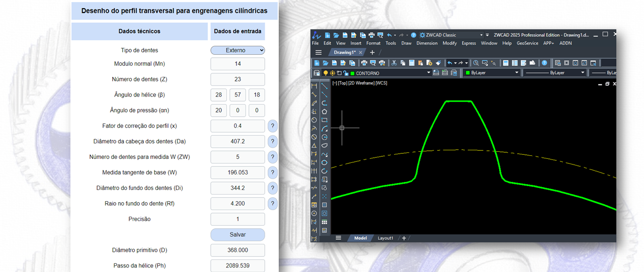644x272 pixels.
Task: Click the hamburger menu beside Model tab
Action: [x=339, y=238]
